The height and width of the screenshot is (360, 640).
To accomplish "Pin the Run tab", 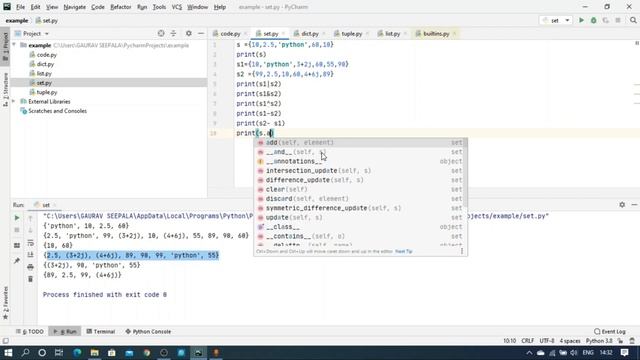I will (x=17, y=260).
